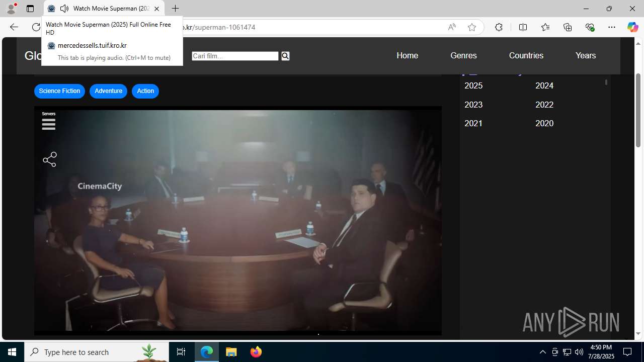Mute the tab audio speaker icon
Screen dimensions: 644x362
pos(64,9)
